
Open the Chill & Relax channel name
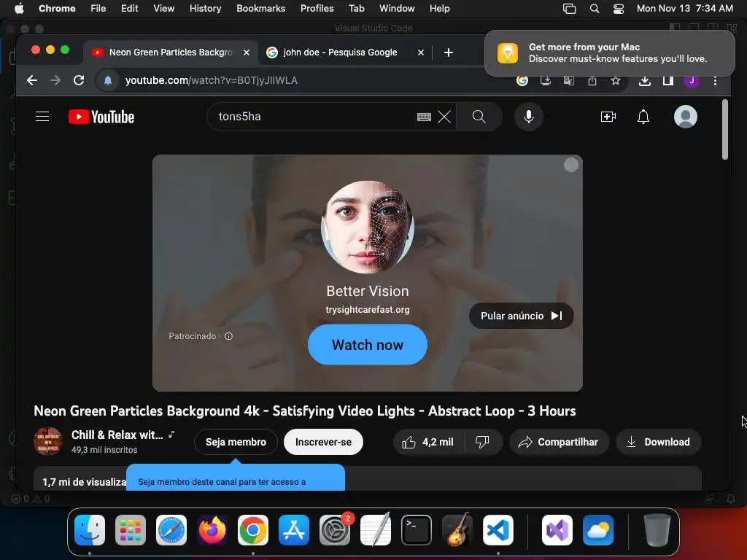117,435
